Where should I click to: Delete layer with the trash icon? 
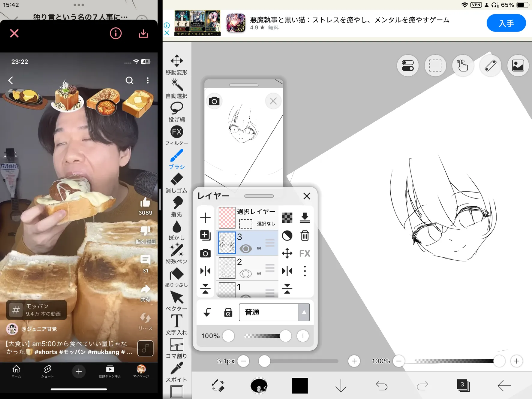[x=305, y=236]
